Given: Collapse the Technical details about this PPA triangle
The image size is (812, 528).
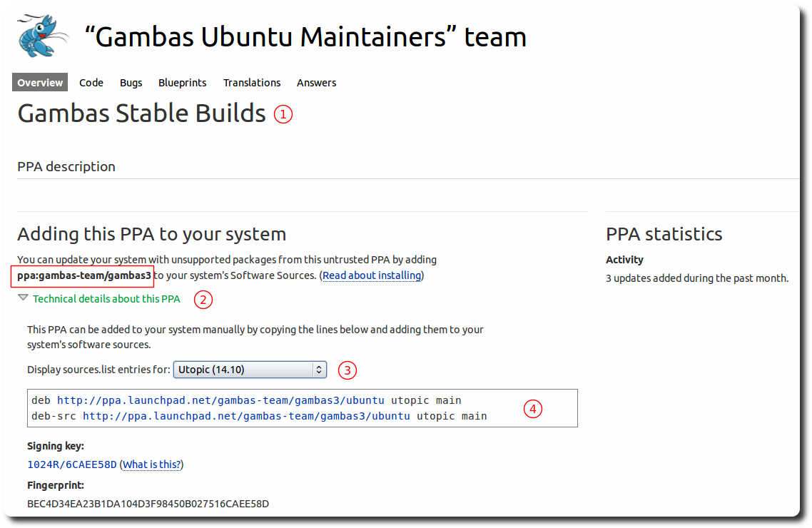Looking at the screenshot, I should click(23, 298).
